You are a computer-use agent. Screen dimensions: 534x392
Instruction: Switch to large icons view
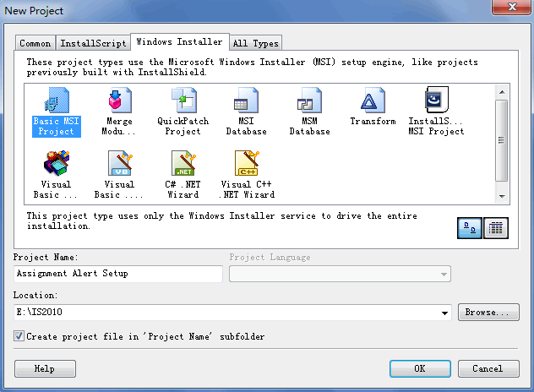469,228
